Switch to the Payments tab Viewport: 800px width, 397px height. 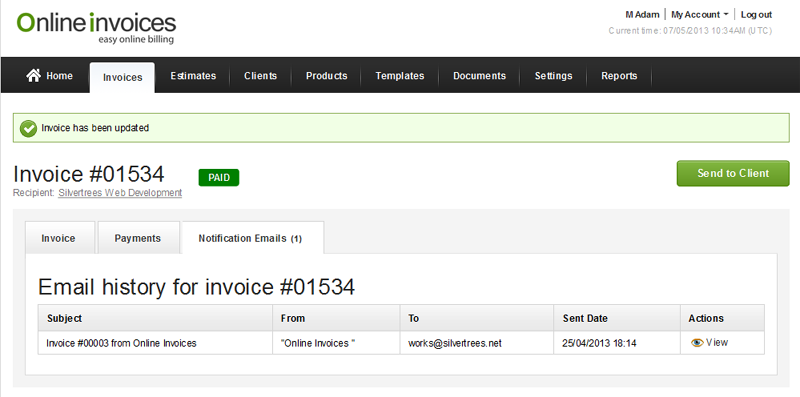click(138, 238)
